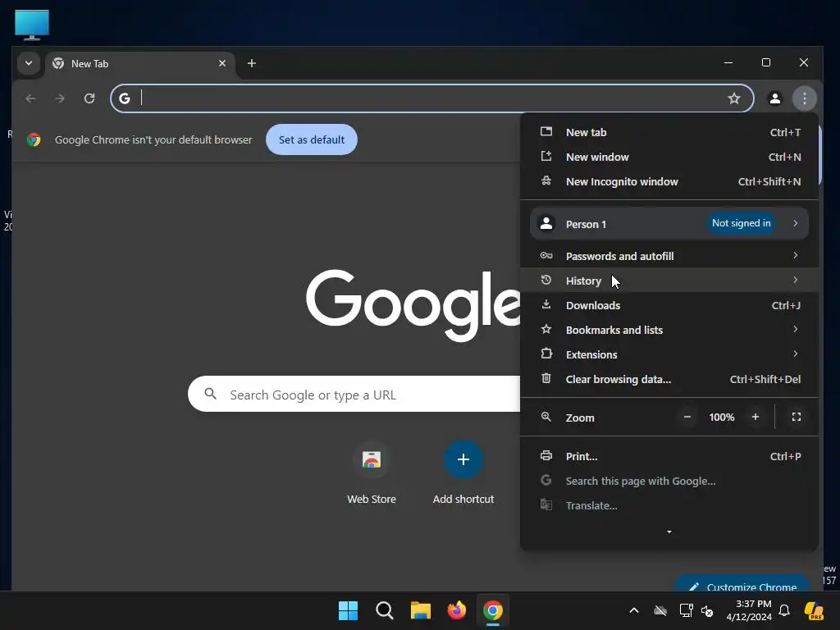Expand the History chevron arrow
840x630 pixels.
point(796,281)
